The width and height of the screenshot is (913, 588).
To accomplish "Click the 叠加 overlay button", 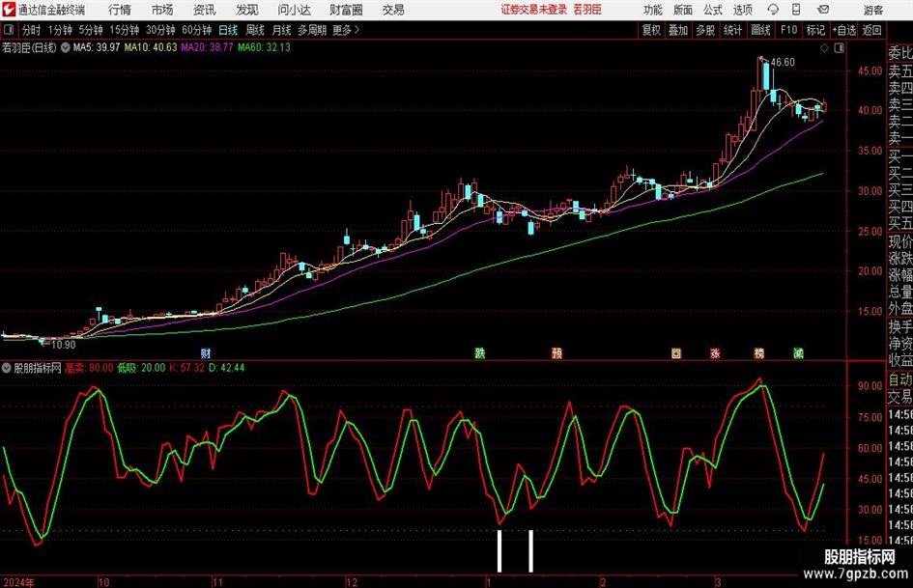I will point(678,30).
